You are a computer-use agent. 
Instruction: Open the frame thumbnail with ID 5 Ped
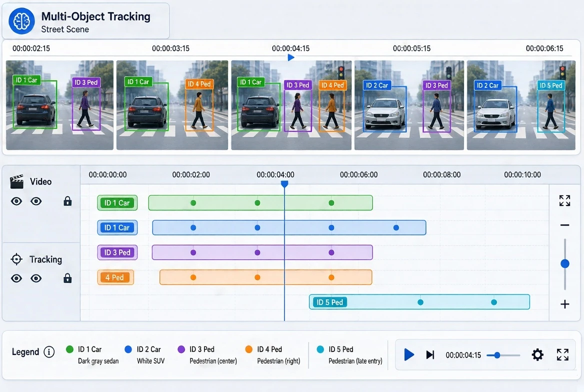coord(521,105)
